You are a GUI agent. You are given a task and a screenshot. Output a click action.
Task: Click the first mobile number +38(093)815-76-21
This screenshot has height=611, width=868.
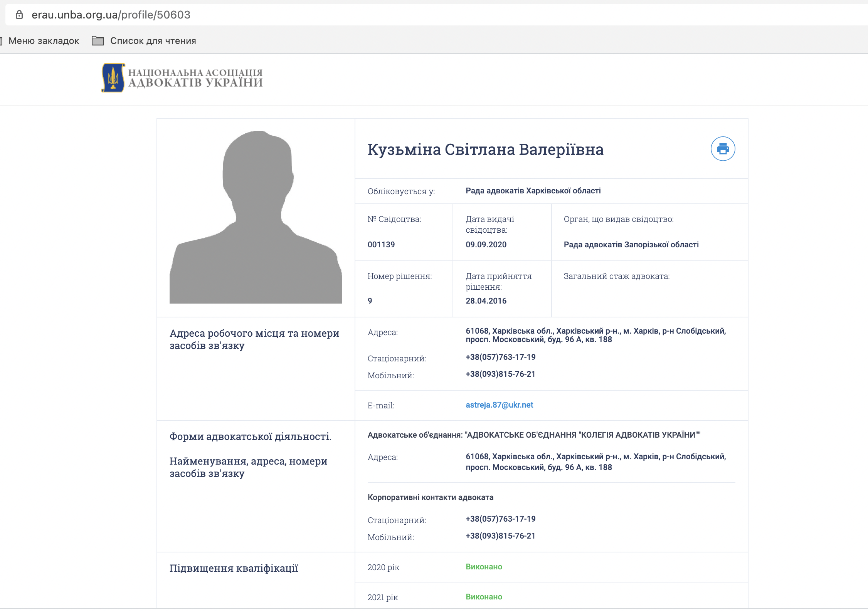click(x=500, y=374)
